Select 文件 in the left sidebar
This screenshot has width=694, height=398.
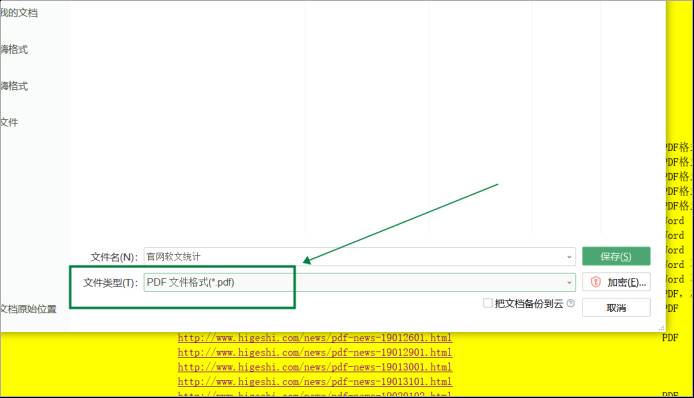9,122
